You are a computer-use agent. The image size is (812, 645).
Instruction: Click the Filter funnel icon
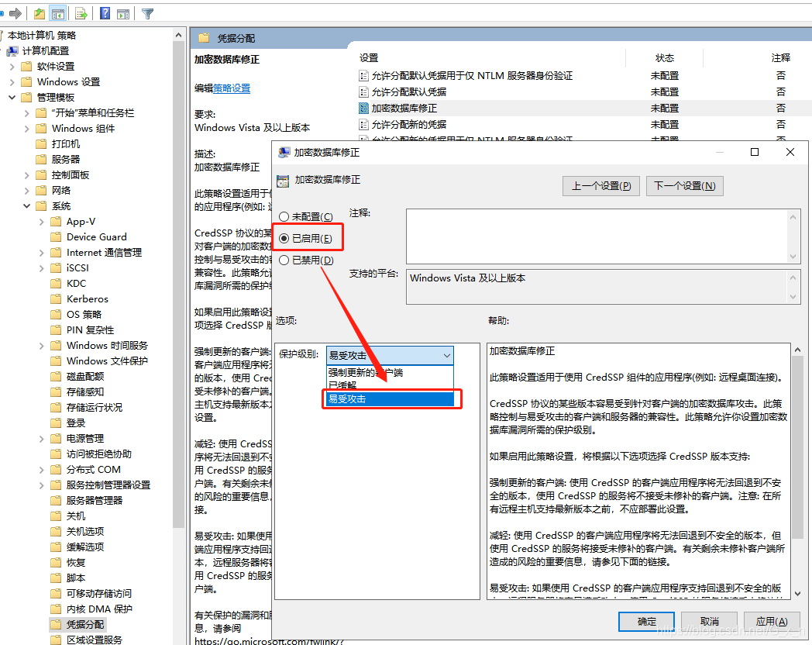[x=147, y=12]
